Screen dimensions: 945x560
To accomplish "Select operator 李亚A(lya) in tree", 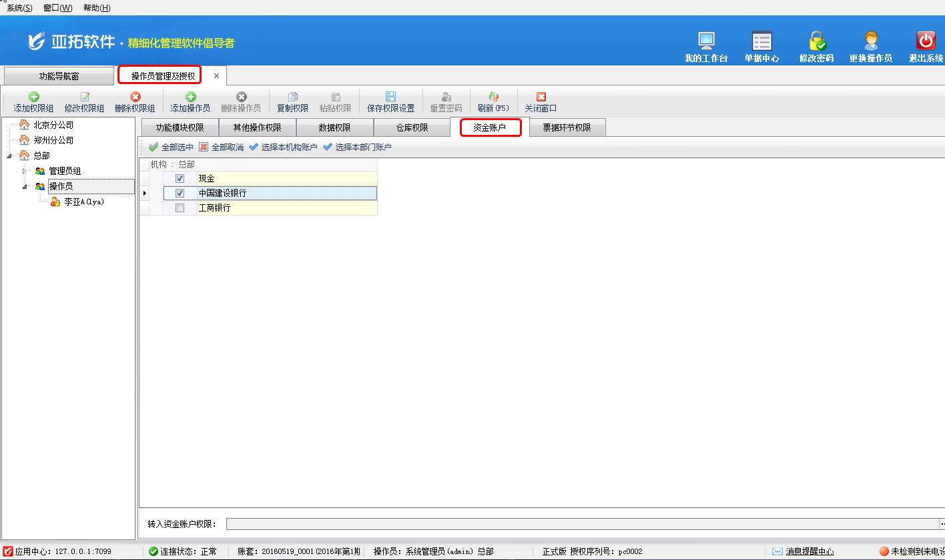I will point(84,202).
